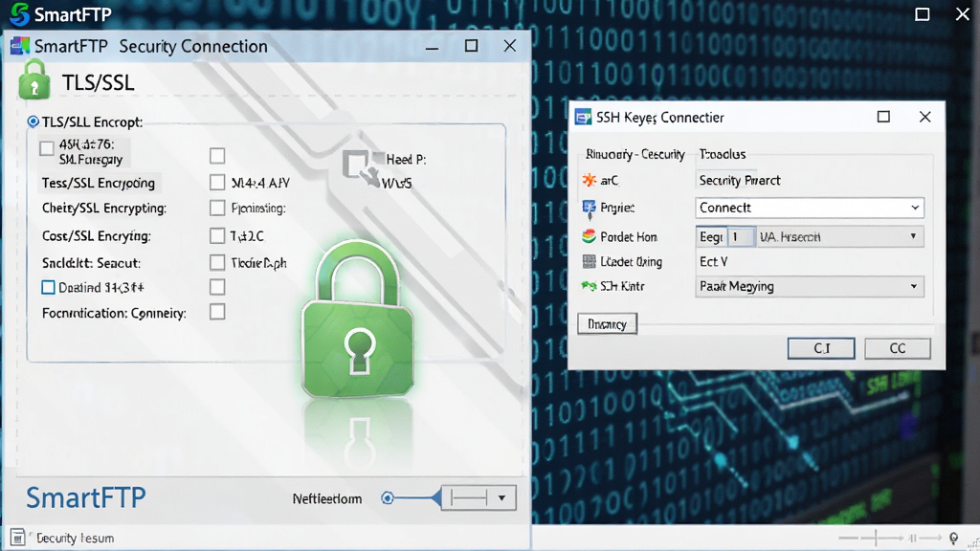
Task: Click the Cheity/SSL Encrypting label
Action: pyautogui.click(x=103, y=208)
